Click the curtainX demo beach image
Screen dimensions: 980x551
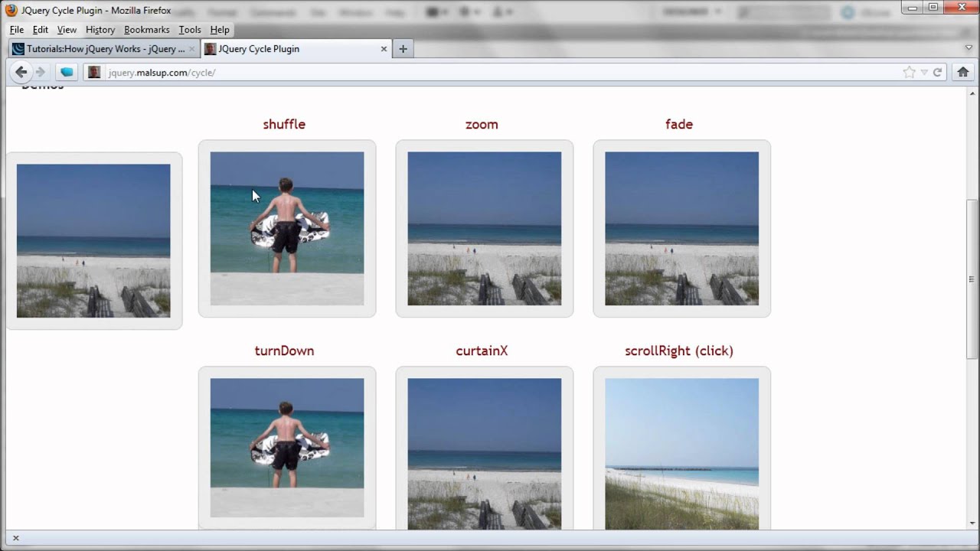coord(485,453)
